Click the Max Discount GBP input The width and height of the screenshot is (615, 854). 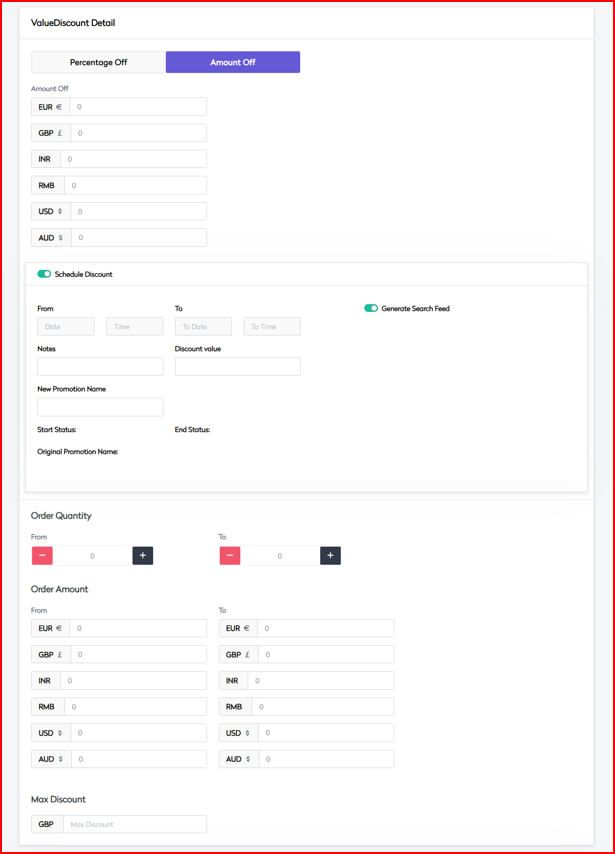(134, 825)
